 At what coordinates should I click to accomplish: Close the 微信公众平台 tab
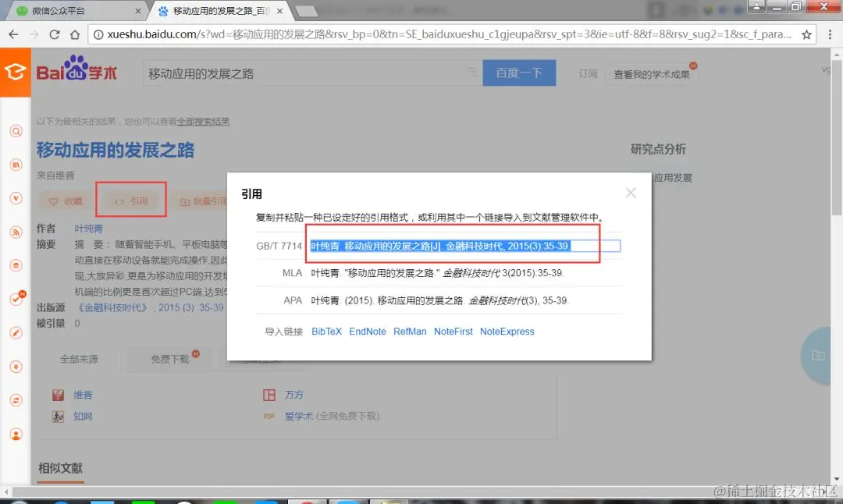click(137, 11)
